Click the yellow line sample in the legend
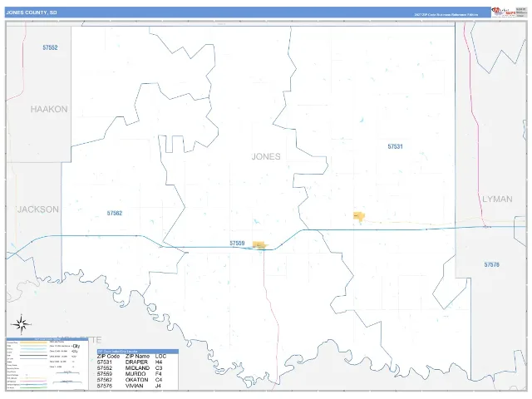Image resolution: width=532 pixels, height=399 pixels. pos(33,342)
